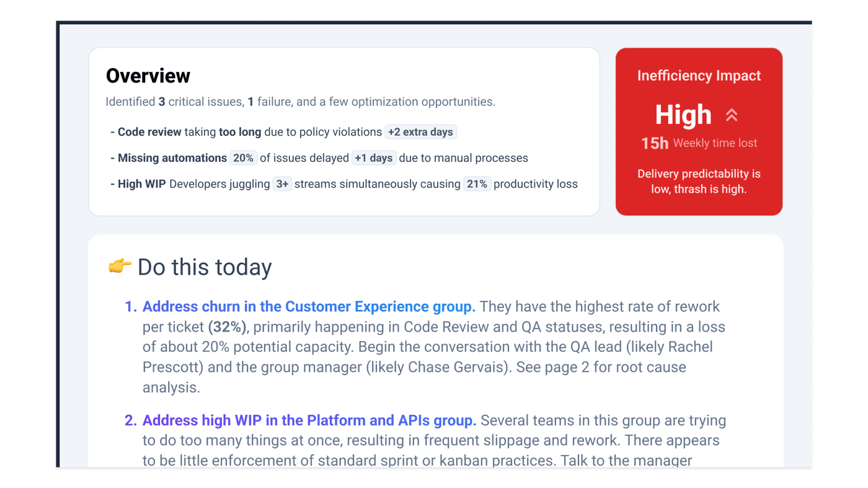Click the pointing hand emoji icon

coord(120,267)
